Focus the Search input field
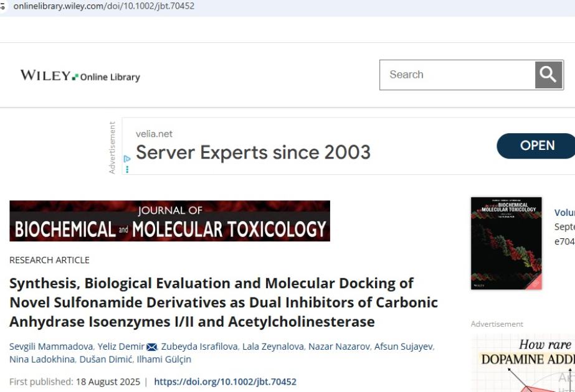This screenshot has height=392, width=575. 457,75
